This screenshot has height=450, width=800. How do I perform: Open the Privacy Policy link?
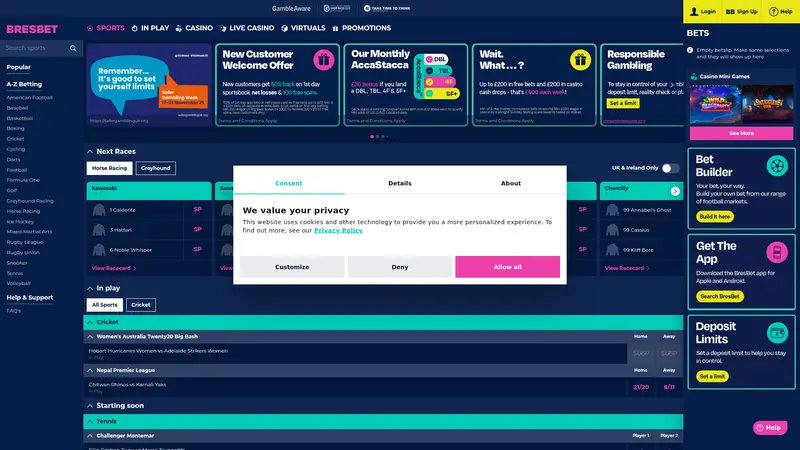338,230
